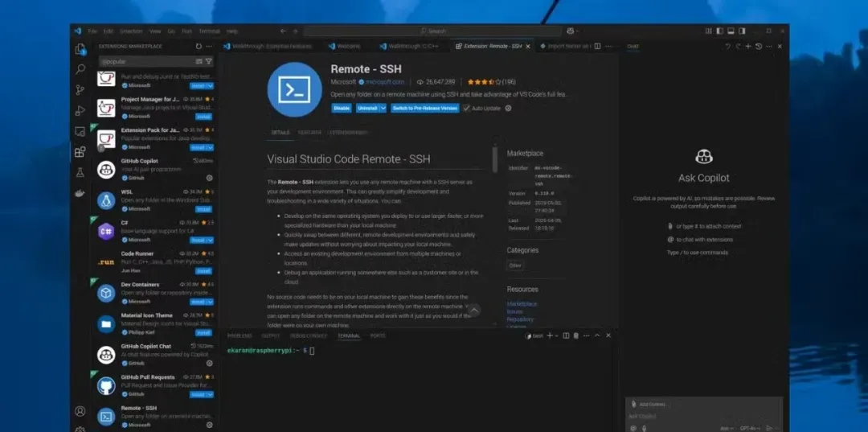Open the Extensions view icon

point(80,152)
